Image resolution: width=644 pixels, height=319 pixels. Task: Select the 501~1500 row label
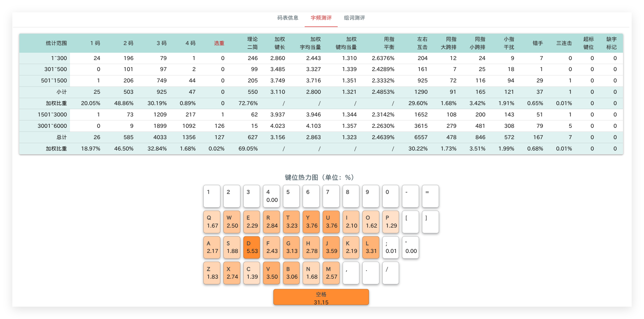click(54, 81)
